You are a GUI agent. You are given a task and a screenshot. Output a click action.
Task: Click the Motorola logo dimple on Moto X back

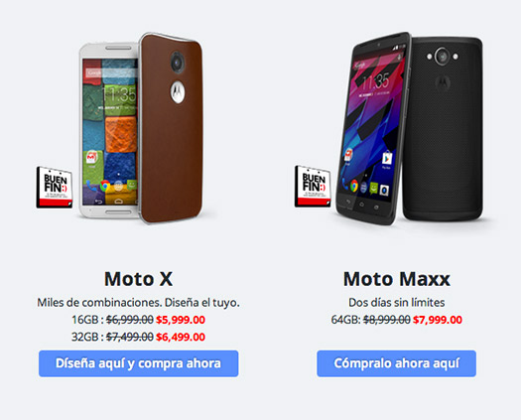177,91
